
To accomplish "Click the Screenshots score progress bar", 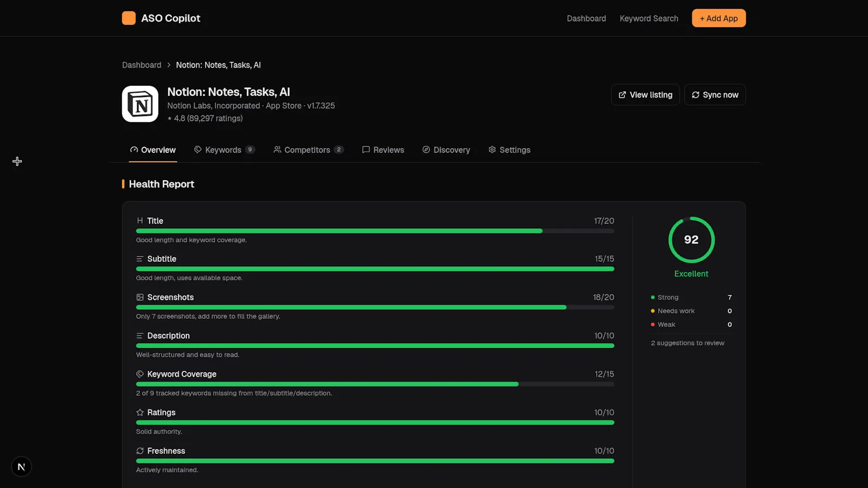I will point(375,307).
